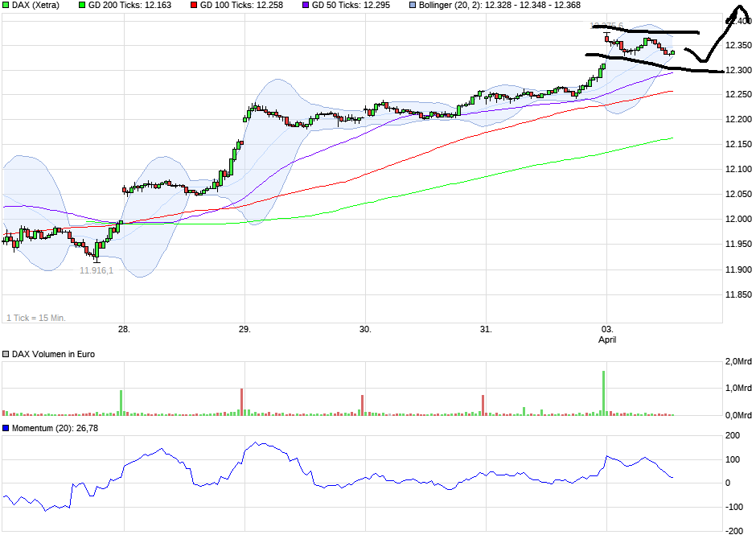
Task: Click the '1 Tick = 15 Min.' note
Action: (x=36, y=318)
